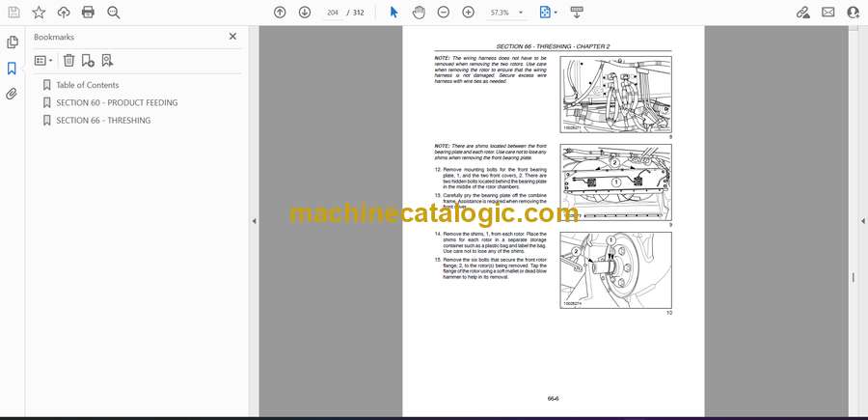Open the Table of Contents bookmark
The image size is (868, 420).
tap(88, 85)
